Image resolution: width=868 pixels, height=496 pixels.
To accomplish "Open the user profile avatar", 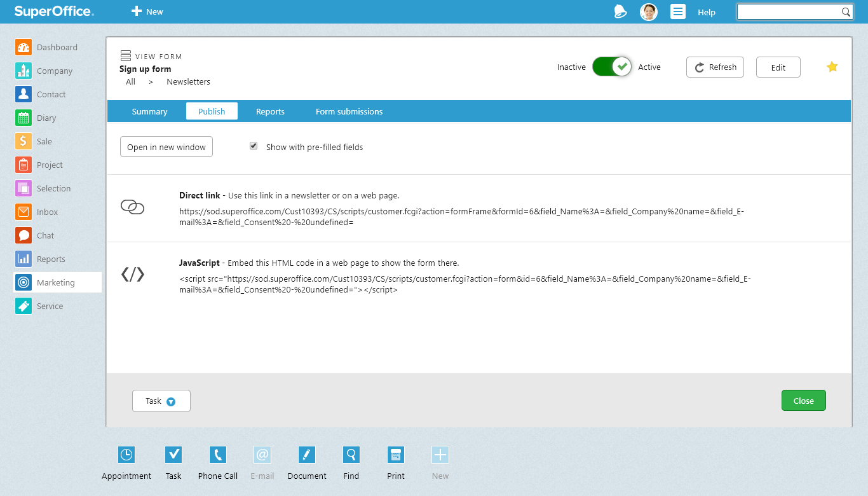I will [649, 11].
